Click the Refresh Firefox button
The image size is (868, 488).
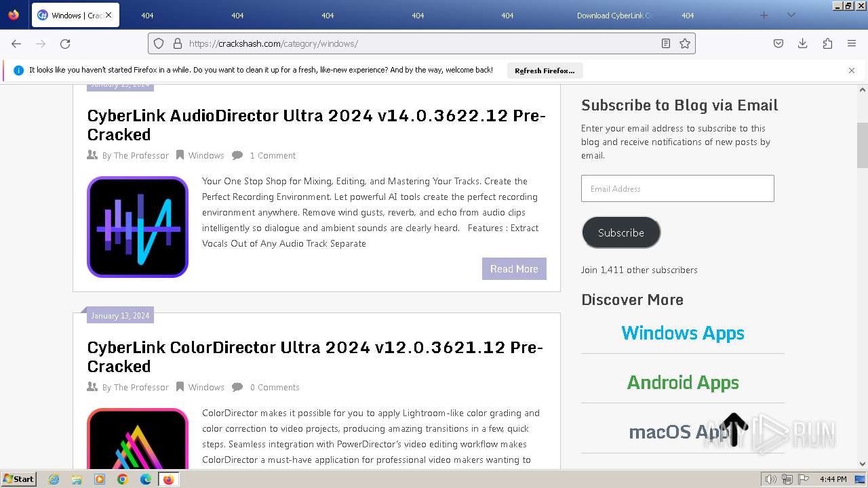pyautogui.click(x=545, y=70)
